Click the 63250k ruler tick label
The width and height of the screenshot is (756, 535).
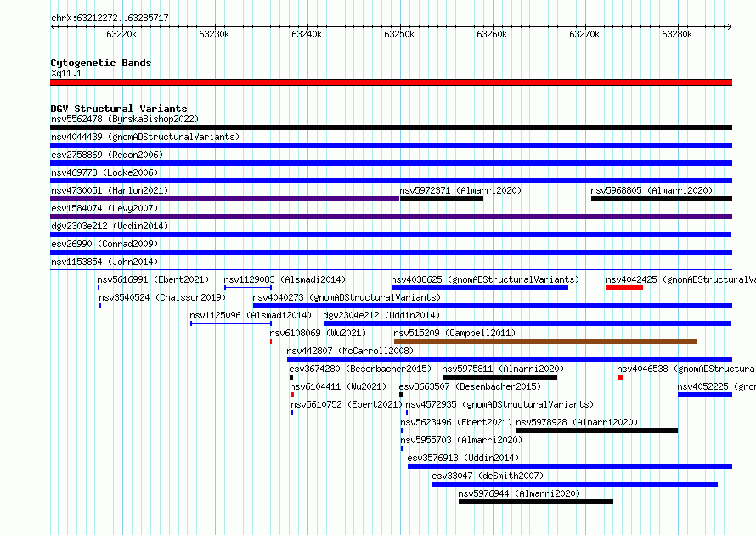coord(399,34)
